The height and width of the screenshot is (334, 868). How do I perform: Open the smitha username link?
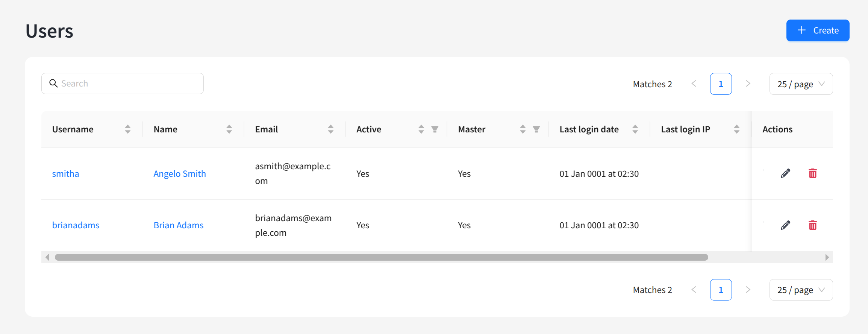coord(66,174)
